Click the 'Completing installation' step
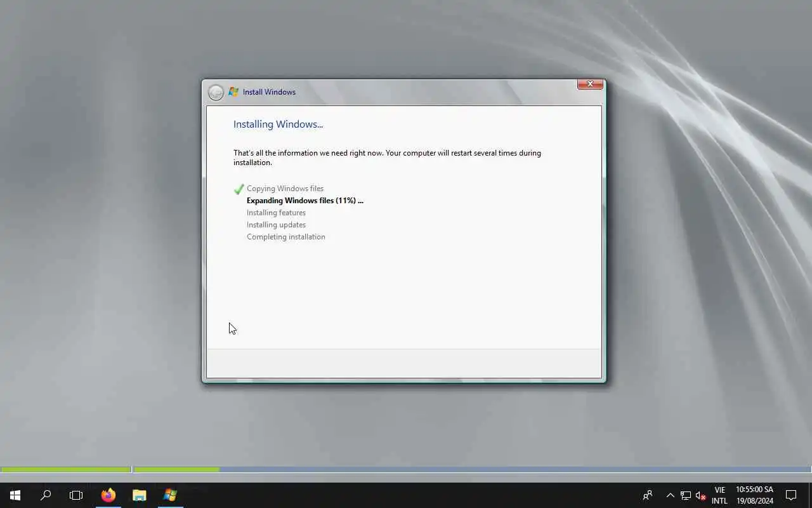 [285, 237]
